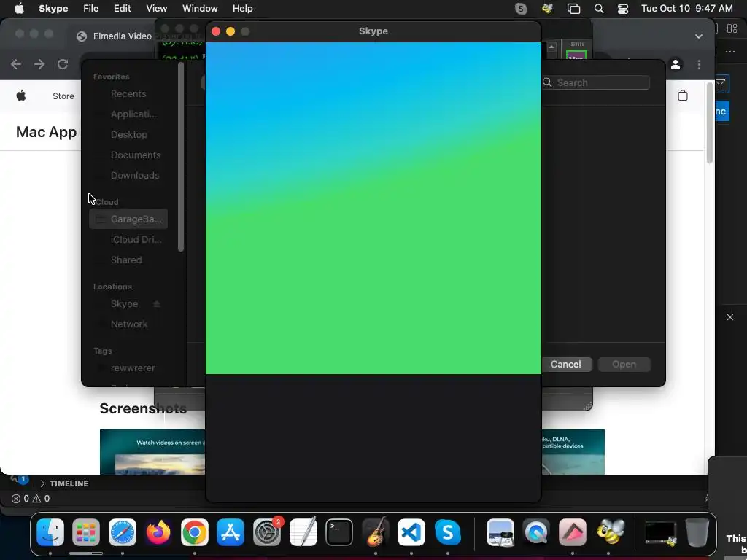Focus the Search field in file dialog

click(595, 82)
